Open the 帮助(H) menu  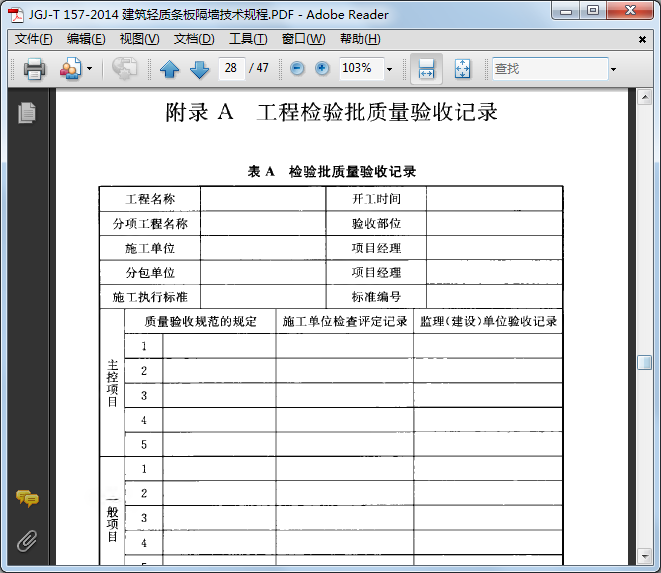click(x=360, y=39)
